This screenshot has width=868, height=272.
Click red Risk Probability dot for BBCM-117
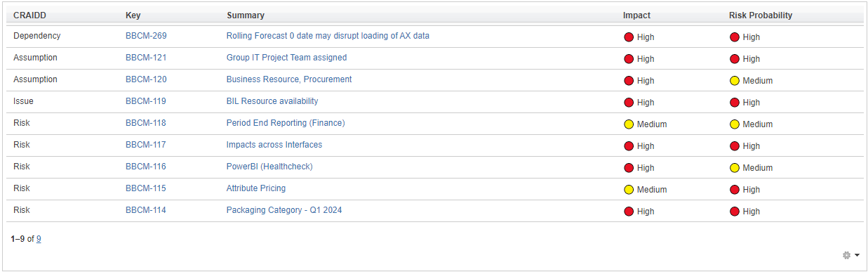click(x=735, y=146)
